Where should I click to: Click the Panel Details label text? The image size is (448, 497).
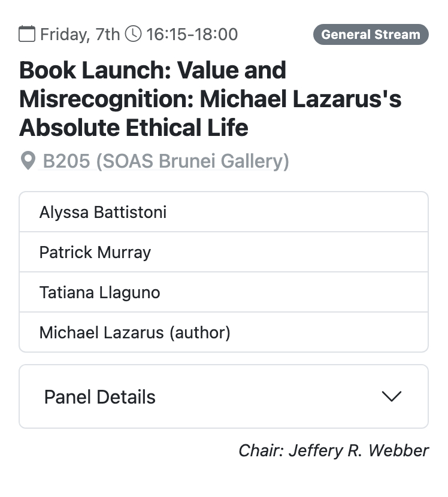click(x=100, y=397)
